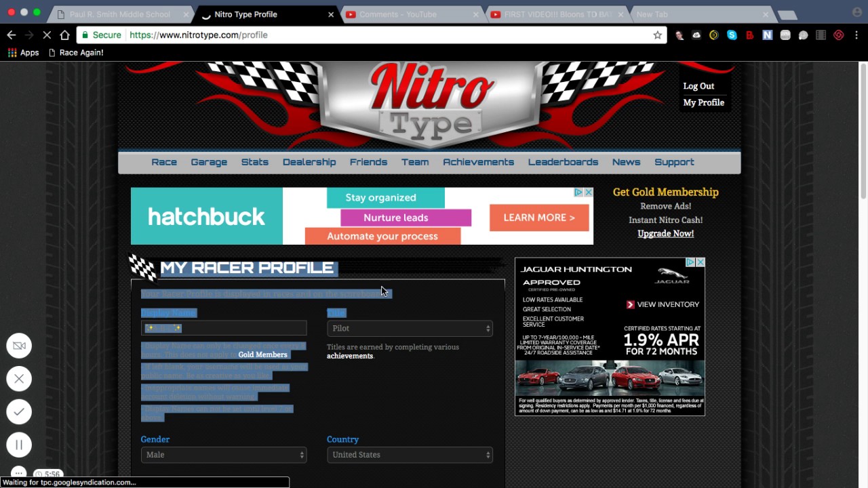Viewport: 868px width, 488px height.
Task: Bookmark page with star icon
Action: pos(657,35)
